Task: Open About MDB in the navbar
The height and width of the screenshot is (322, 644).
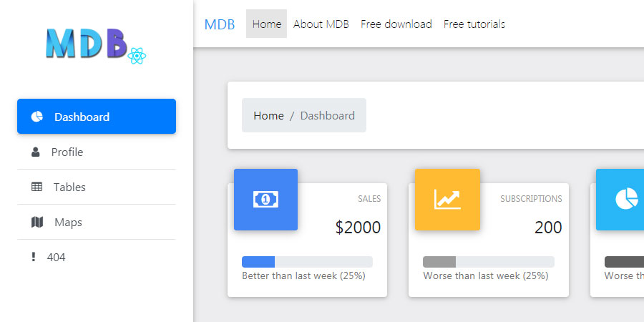Action: [321, 24]
